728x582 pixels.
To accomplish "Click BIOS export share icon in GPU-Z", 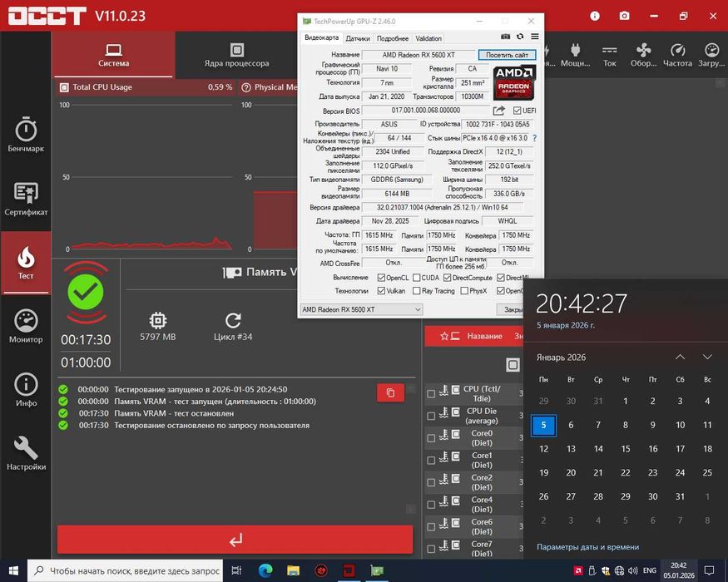I will pos(498,111).
